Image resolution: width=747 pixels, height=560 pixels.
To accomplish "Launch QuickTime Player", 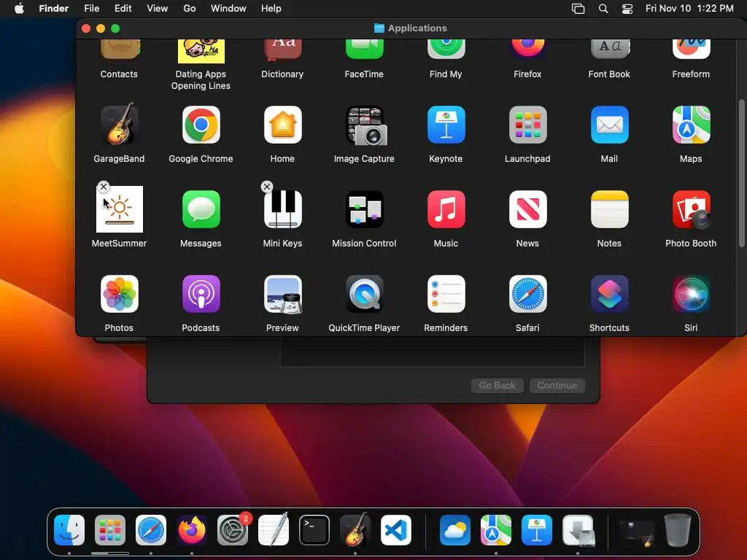I will point(365,294).
